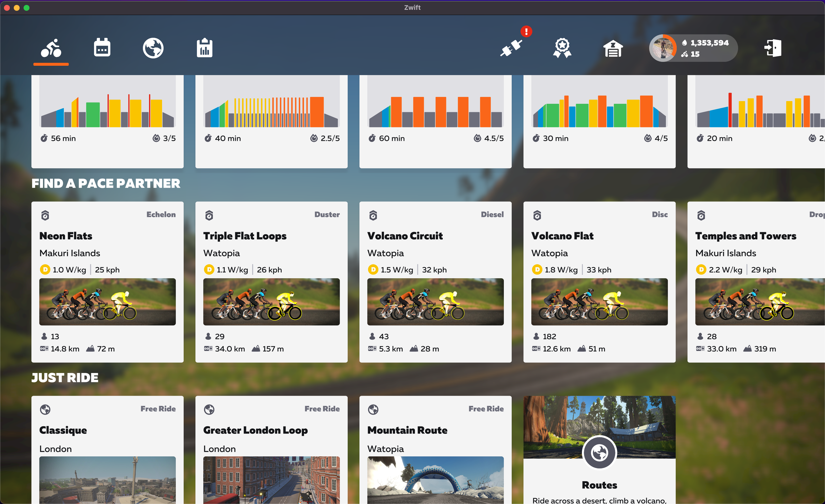Open the rider profile with 1,353,594 drops
Image resolution: width=825 pixels, height=504 pixels.
pyautogui.click(x=693, y=48)
